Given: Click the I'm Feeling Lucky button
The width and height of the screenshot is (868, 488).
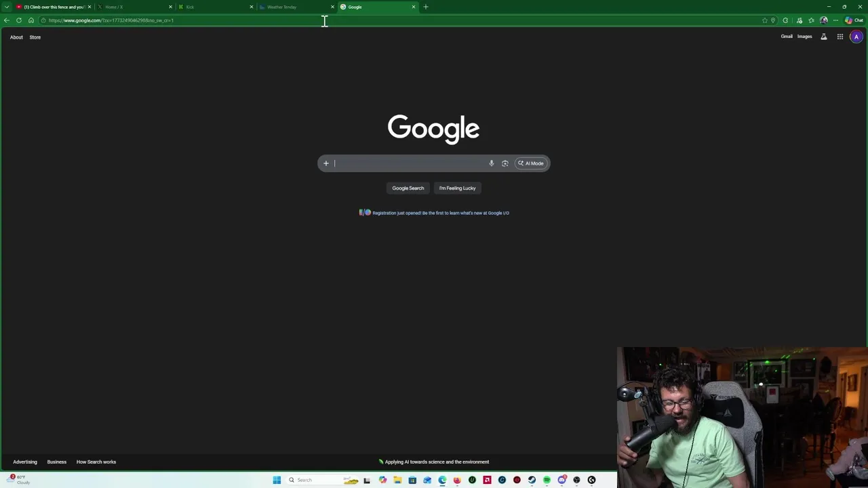Looking at the screenshot, I should tap(457, 188).
